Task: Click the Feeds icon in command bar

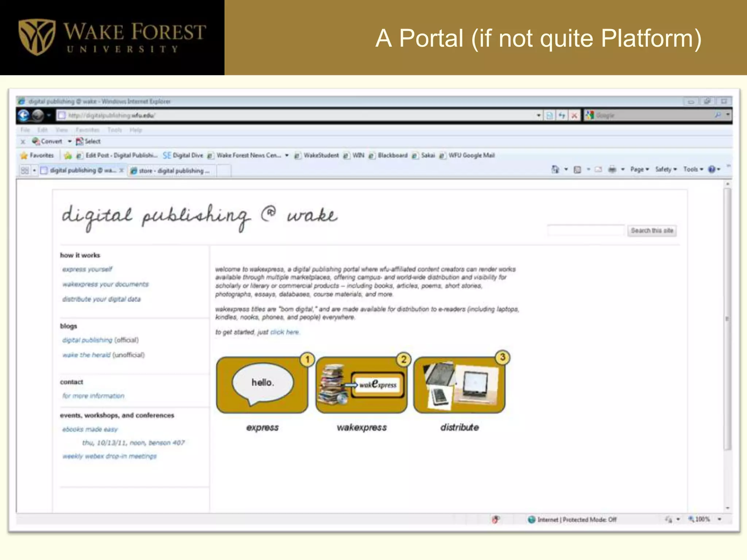Action: (577, 170)
